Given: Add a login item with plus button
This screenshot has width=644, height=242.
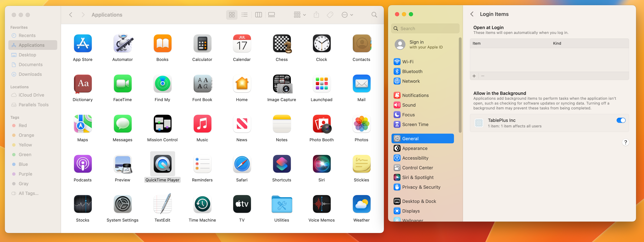Looking at the screenshot, I should [x=474, y=76].
